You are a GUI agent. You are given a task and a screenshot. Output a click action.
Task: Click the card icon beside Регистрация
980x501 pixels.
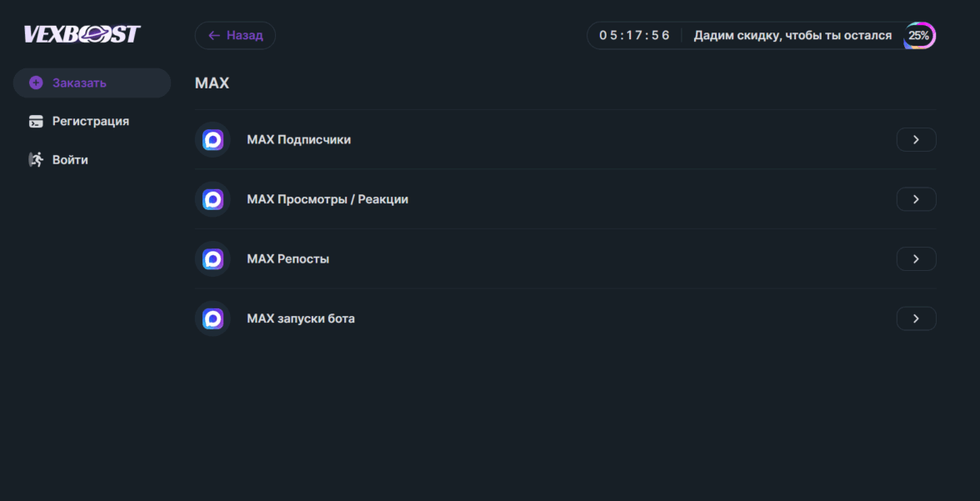[x=36, y=122]
